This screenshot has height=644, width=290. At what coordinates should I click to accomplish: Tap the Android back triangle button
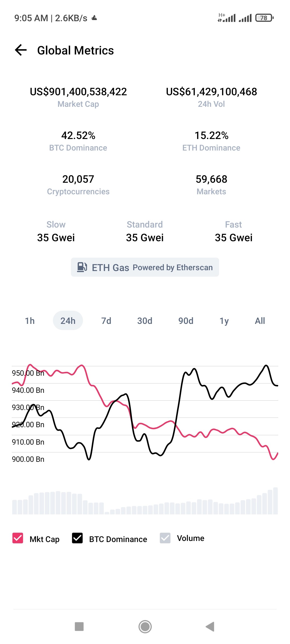click(x=210, y=627)
